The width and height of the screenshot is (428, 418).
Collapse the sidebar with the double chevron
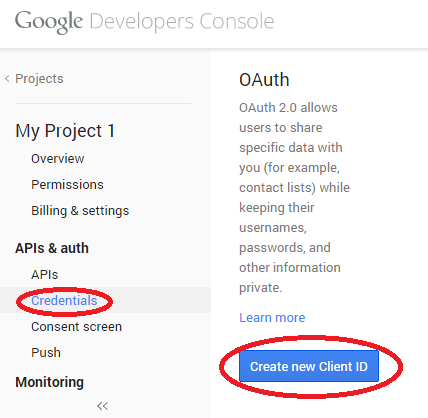[x=103, y=406]
